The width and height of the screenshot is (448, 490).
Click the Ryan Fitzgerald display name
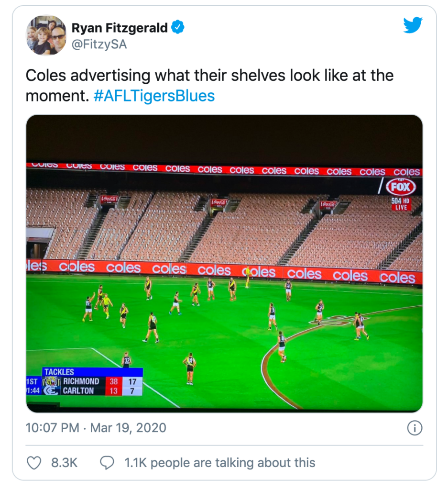[x=120, y=28]
